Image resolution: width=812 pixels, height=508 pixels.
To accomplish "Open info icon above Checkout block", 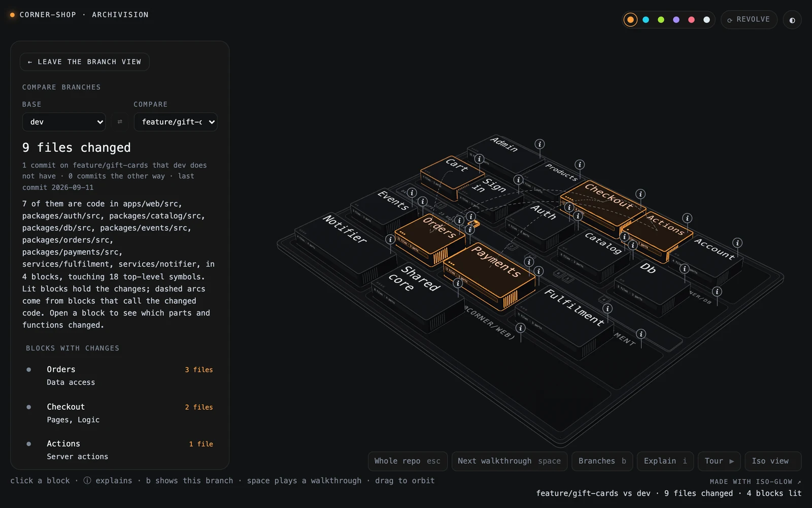I will 640,194.
